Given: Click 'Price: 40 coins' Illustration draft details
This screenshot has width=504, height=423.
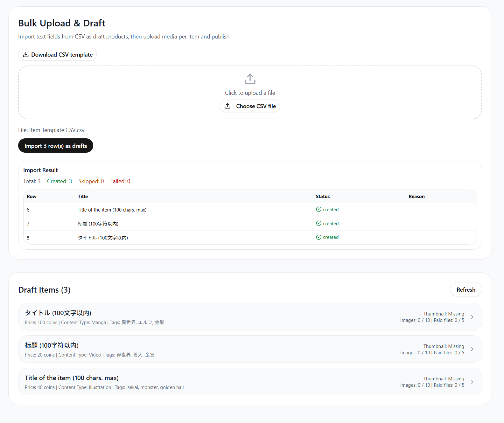Looking at the screenshot, I should pos(104,387).
